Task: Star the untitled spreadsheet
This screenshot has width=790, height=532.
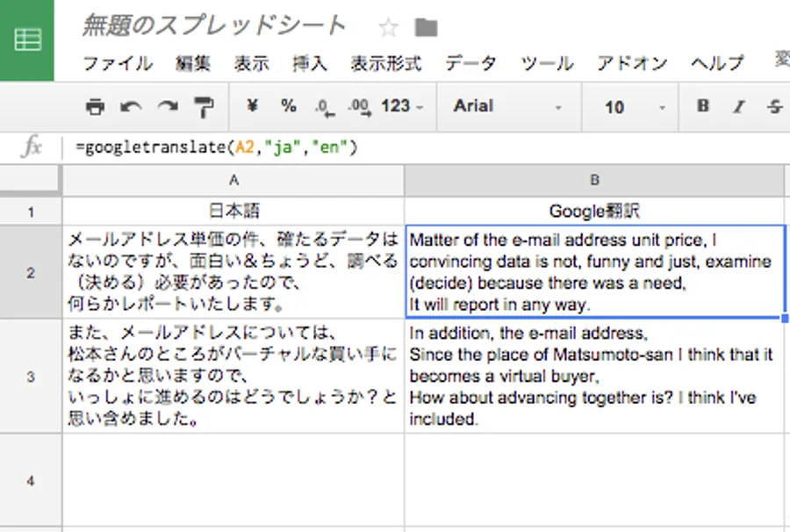Action: (388, 27)
